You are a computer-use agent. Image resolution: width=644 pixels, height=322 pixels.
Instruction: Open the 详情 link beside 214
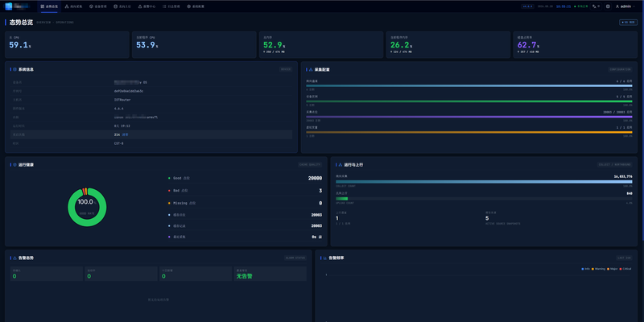coord(126,134)
